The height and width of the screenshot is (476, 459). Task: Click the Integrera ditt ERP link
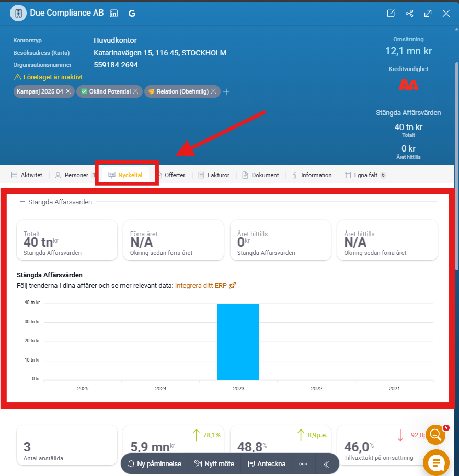pos(205,286)
